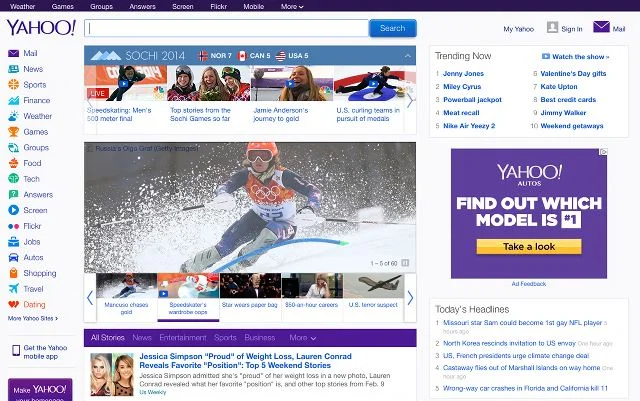Open the Mail envelope icon in the left sidebar
The image size is (640, 401).
[x=13, y=53]
